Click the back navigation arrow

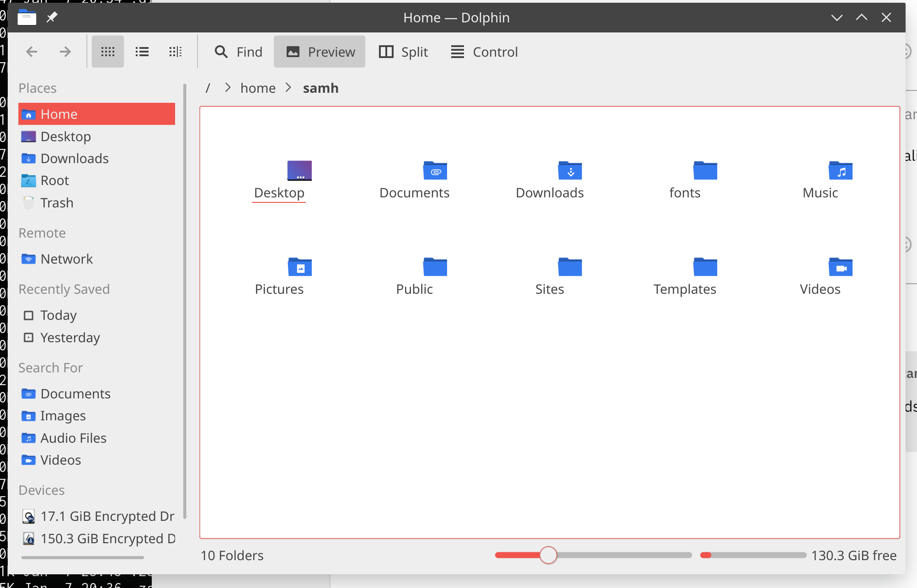[x=32, y=51]
